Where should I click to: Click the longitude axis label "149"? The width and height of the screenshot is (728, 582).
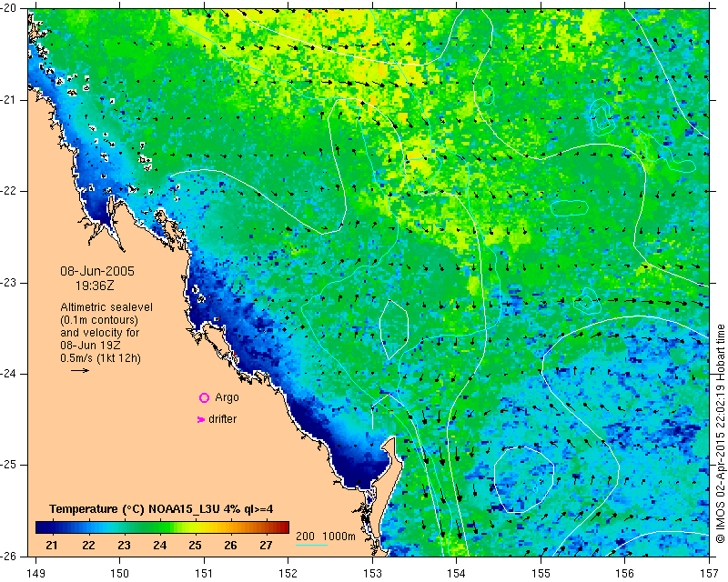tap(36, 573)
